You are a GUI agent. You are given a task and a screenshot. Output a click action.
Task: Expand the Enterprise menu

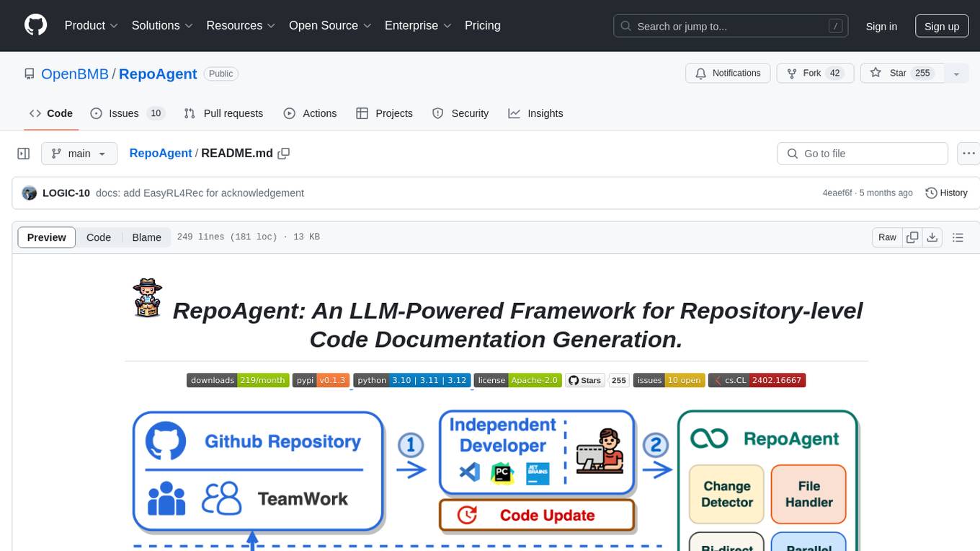[x=418, y=25]
